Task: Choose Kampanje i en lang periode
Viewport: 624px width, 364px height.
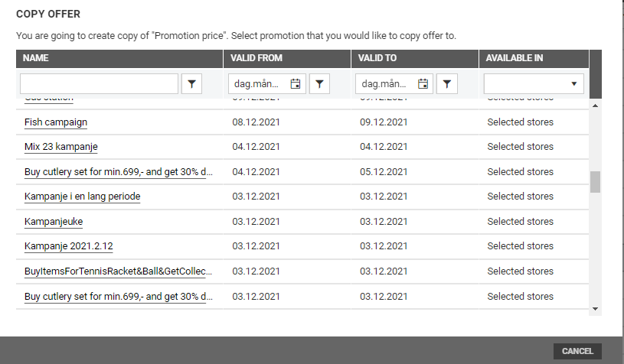Action: tap(82, 197)
